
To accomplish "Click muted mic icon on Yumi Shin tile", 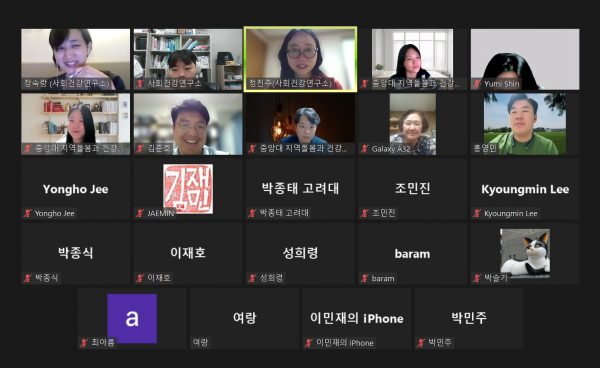I will coord(477,84).
